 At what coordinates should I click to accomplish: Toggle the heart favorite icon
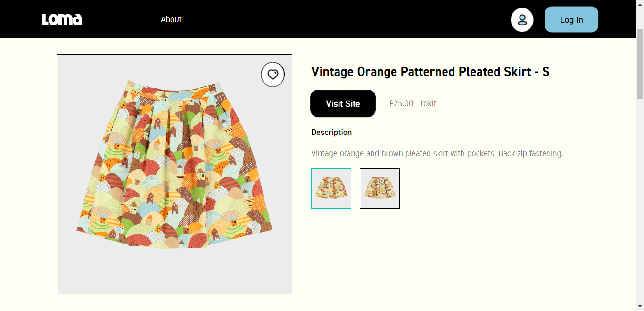tap(272, 75)
